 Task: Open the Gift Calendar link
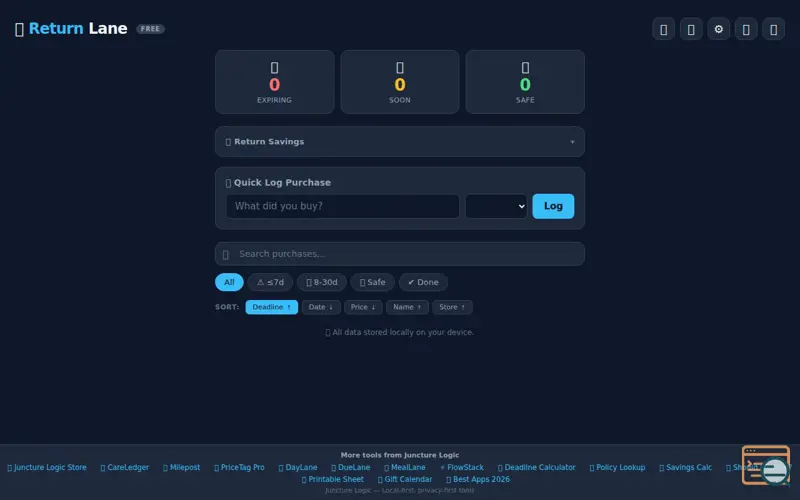coord(405,479)
